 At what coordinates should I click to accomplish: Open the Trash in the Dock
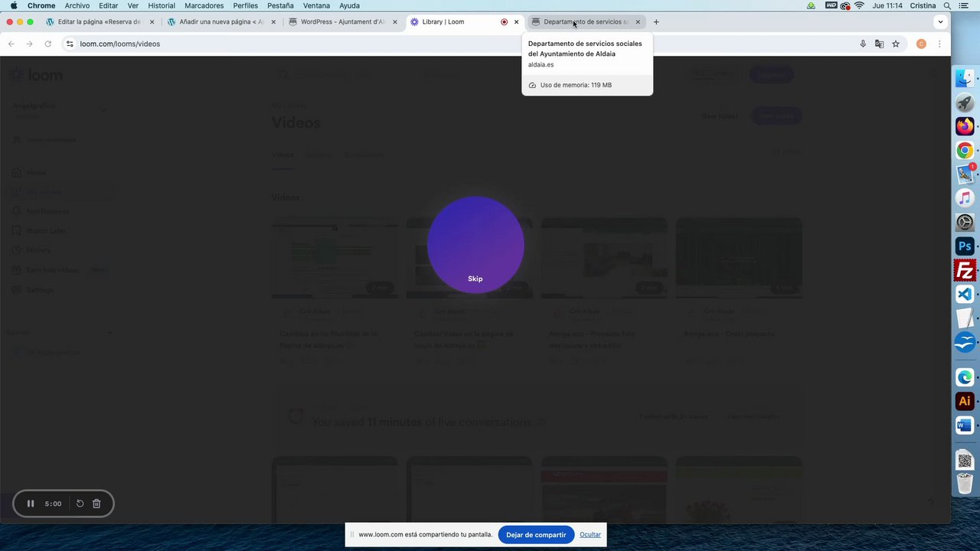tap(965, 484)
